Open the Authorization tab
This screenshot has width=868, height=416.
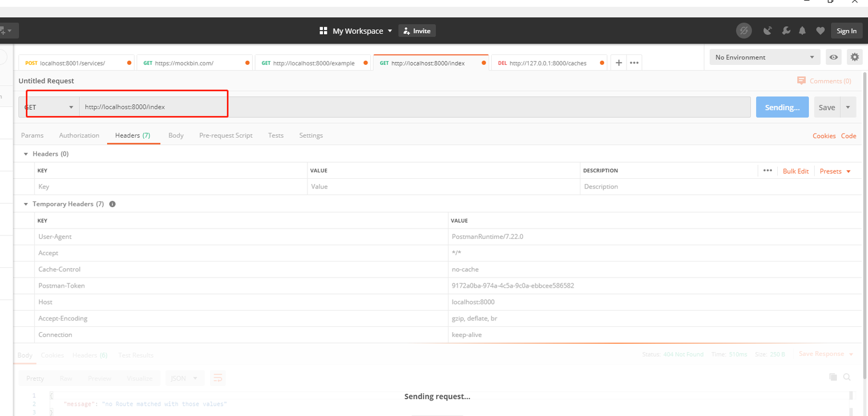tap(79, 135)
